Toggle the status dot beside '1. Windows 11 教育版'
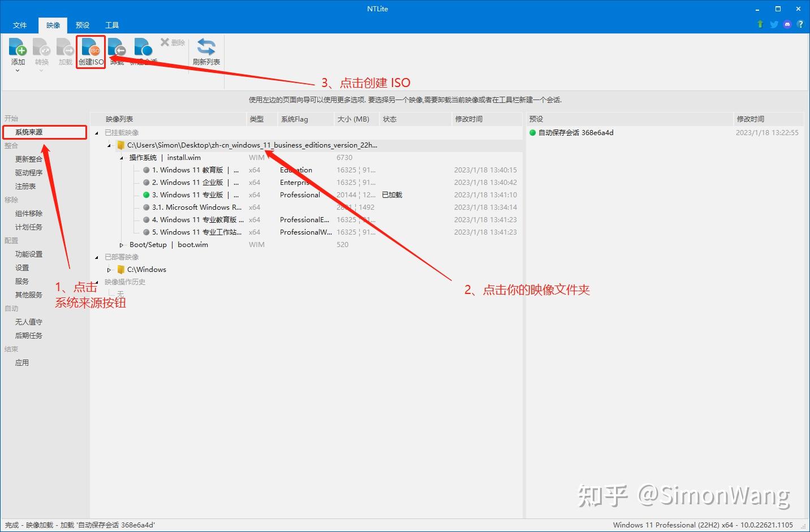Viewport: 810px width, 532px height. click(146, 170)
